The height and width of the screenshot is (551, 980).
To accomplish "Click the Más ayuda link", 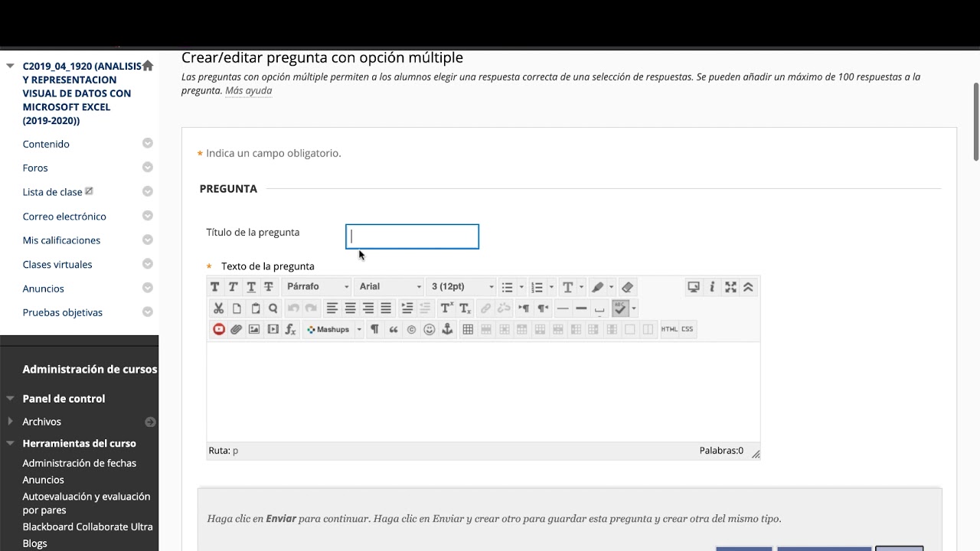I will [248, 90].
